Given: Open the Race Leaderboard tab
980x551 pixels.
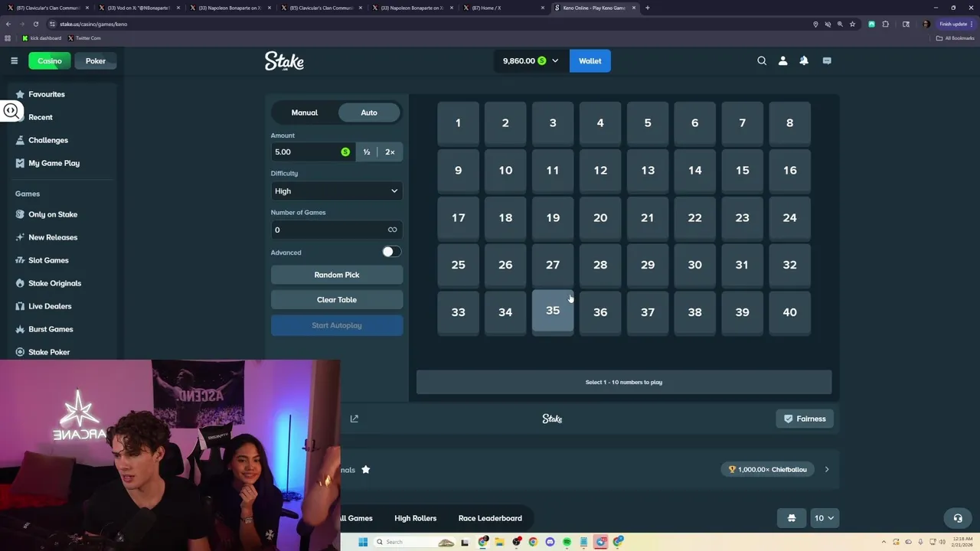Looking at the screenshot, I should pyautogui.click(x=490, y=518).
